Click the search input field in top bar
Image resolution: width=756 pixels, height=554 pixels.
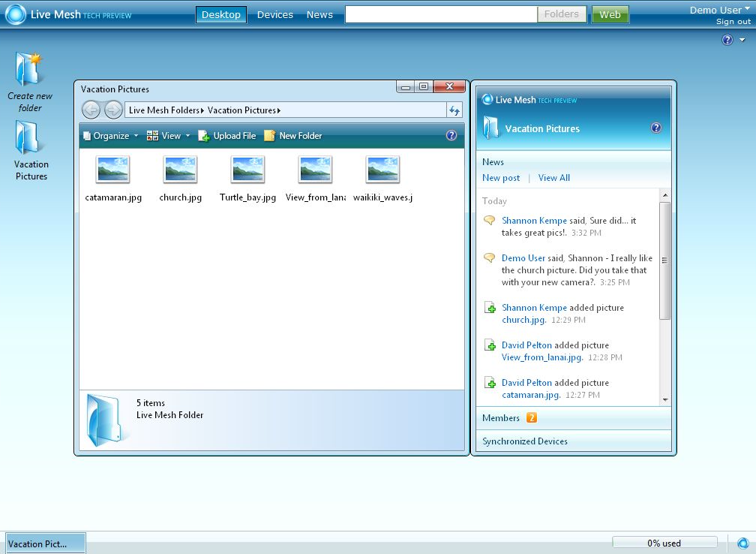pyautogui.click(x=441, y=14)
